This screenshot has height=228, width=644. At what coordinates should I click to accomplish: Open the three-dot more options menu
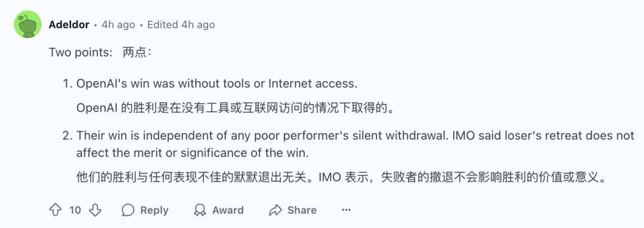[346, 210]
